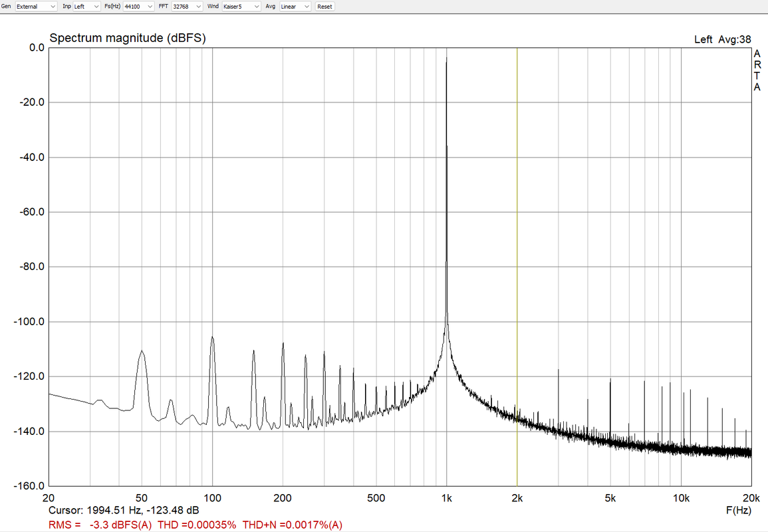Click the "-60.0" level axis label
This screenshot has height=532, width=768.
point(32,212)
